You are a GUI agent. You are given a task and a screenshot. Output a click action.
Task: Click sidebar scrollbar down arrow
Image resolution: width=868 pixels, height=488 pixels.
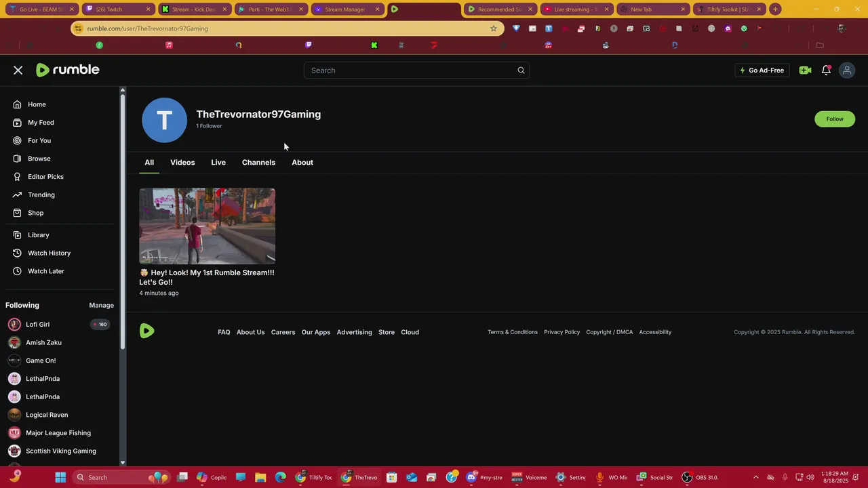point(123,463)
